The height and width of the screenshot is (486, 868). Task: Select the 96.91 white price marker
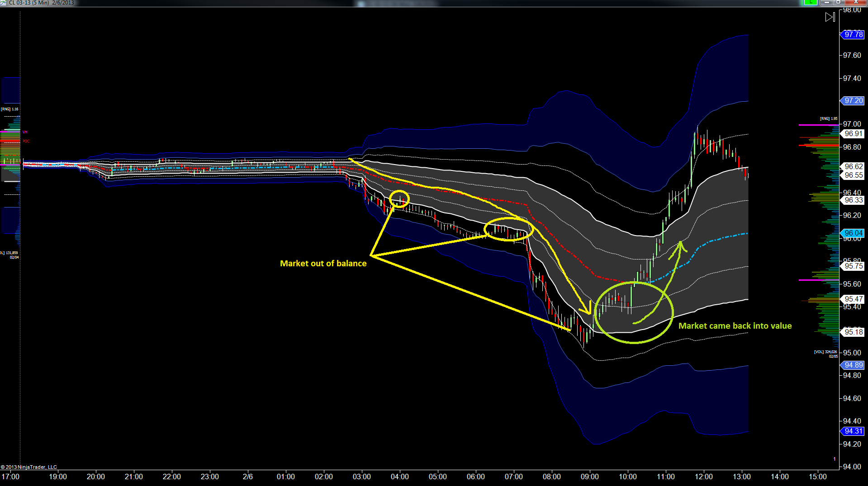pos(853,133)
